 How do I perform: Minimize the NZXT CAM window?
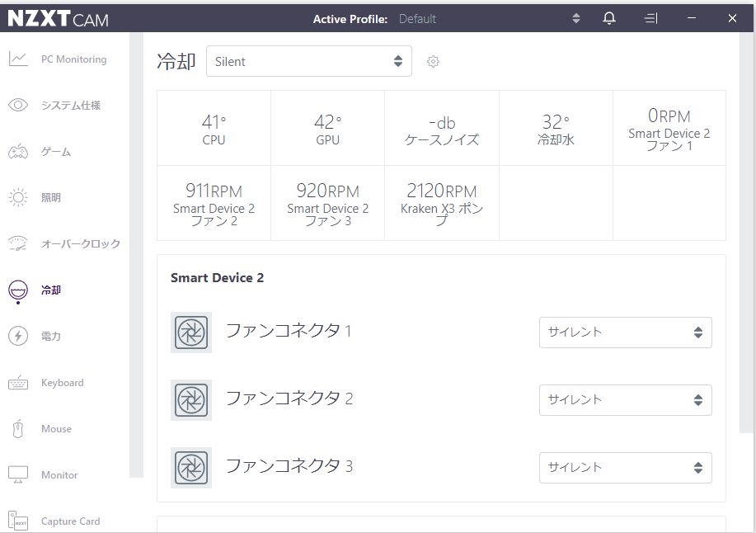click(x=692, y=18)
